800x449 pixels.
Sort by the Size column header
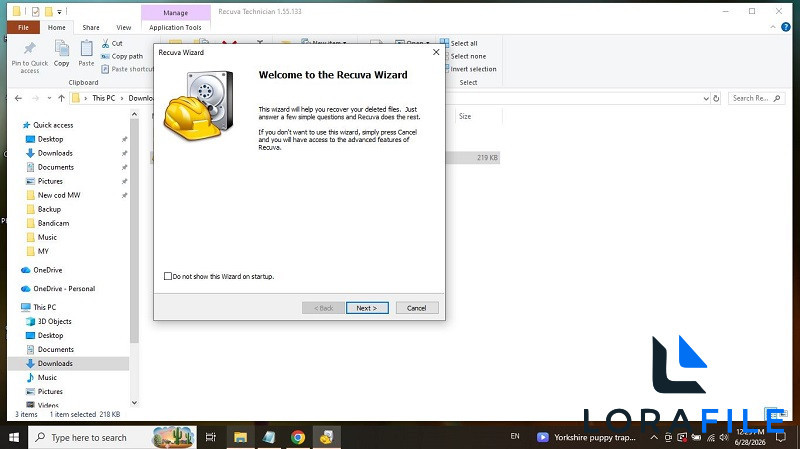click(x=465, y=116)
